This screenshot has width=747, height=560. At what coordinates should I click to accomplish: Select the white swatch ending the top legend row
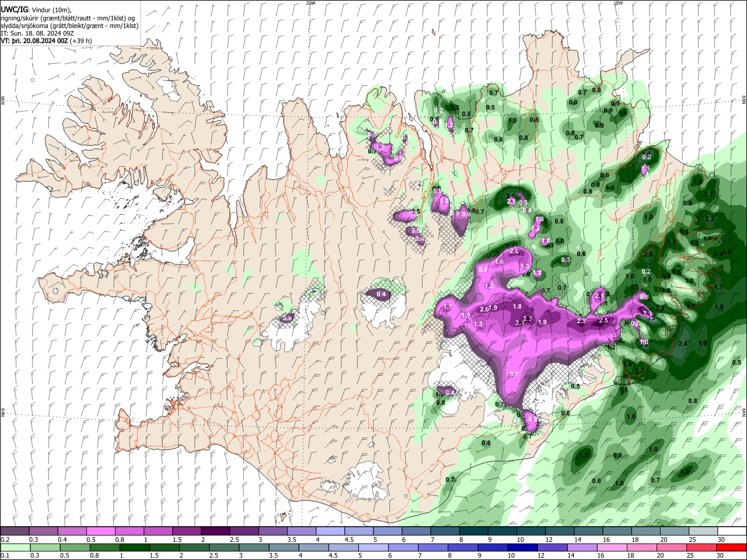coord(732,531)
